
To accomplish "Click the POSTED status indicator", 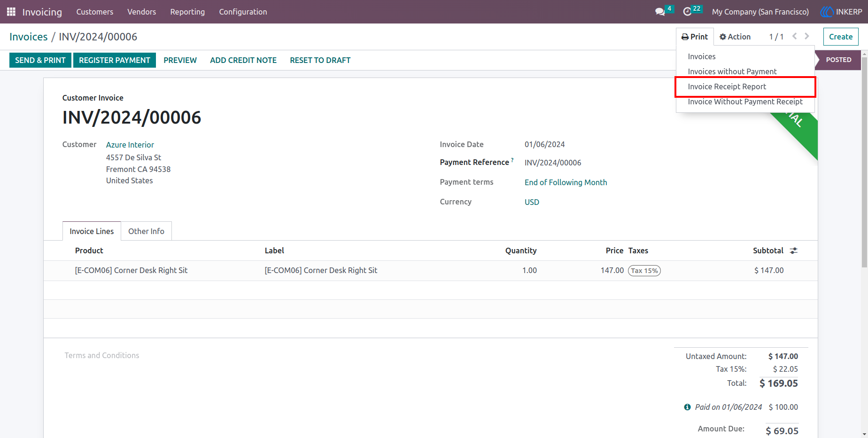I will pyautogui.click(x=838, y=60).
